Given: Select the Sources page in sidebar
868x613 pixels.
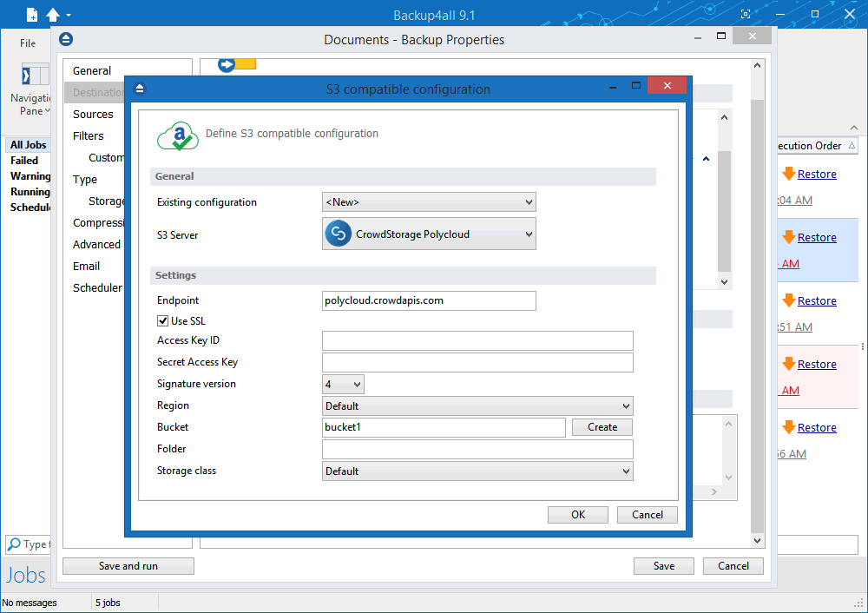Looking at the screenshot, I should pyautogui.click(x=93, y=114).
